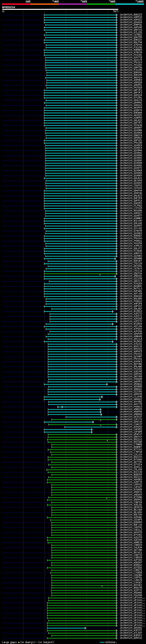Click the cyan =100char. scale bar
146x644 pixels.
[x=102, y=642]
